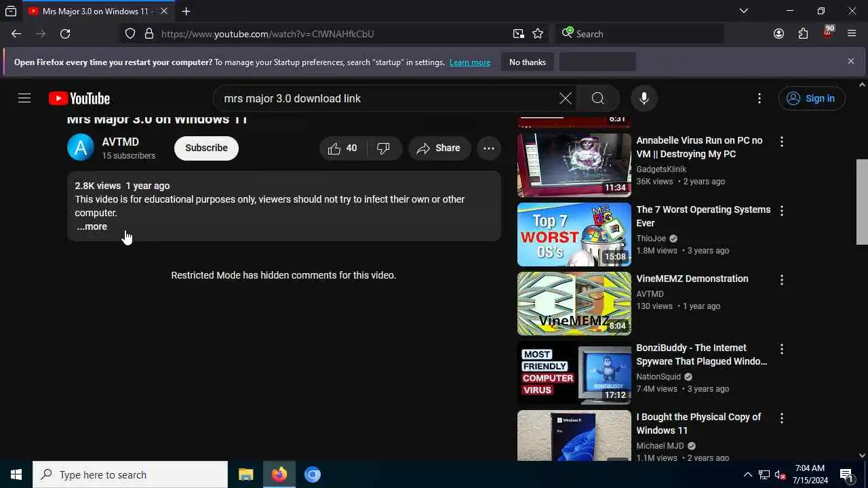Submit search with magnifier button
This screenshot has height=488, width=868.
tap(597, 98)
